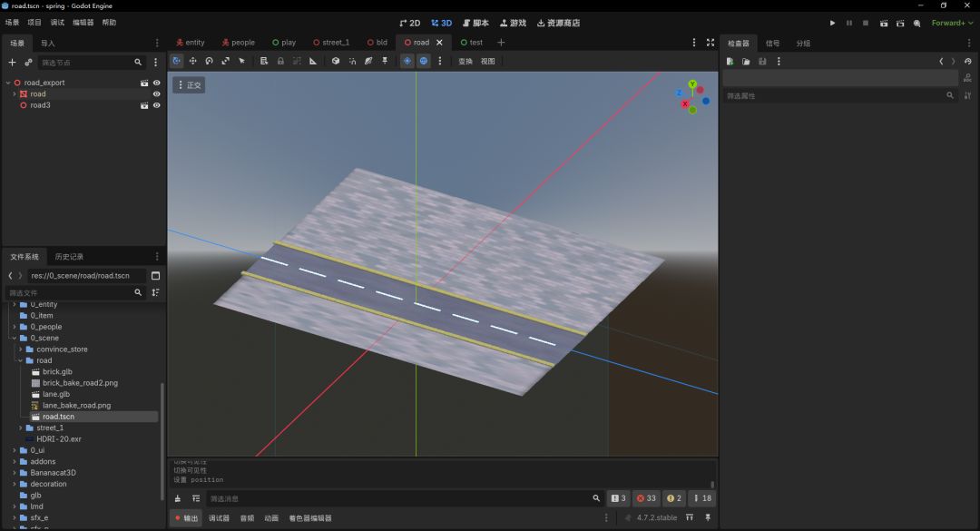Open the viewport 正交 view menu
This screenshot has height=531, width=980.
tap(190, 85)
